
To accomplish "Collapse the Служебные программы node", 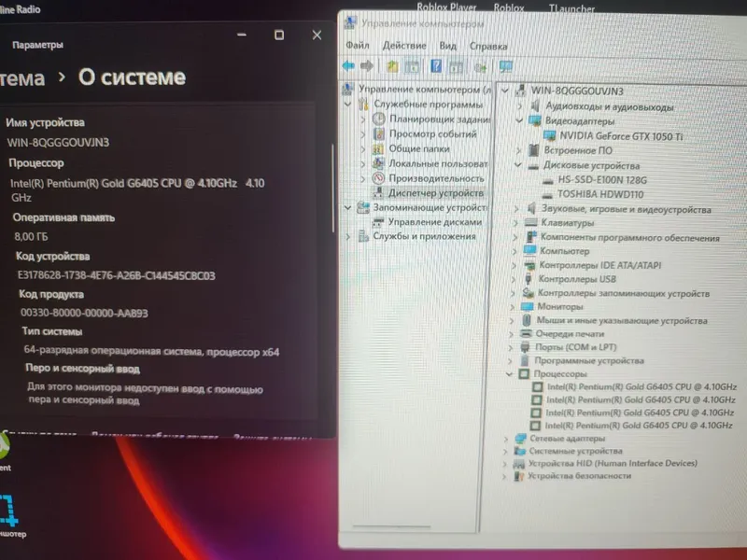I will [347, 104].
